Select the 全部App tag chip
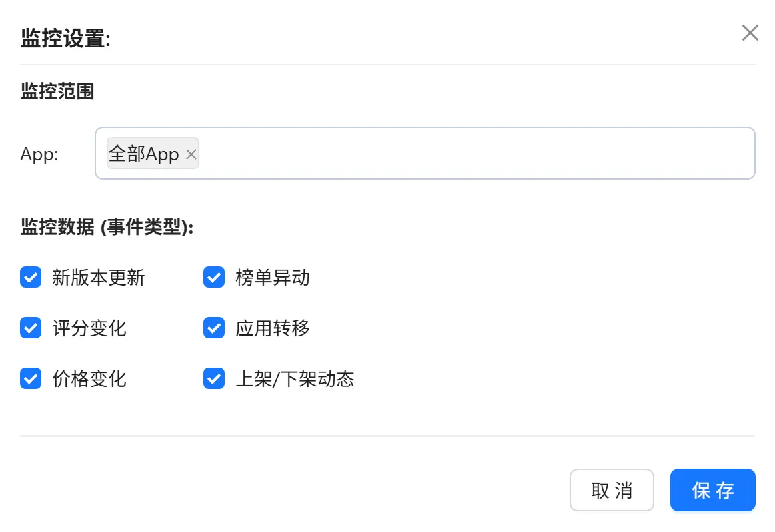The image size is (775, 532). click(x=142, y=154)
